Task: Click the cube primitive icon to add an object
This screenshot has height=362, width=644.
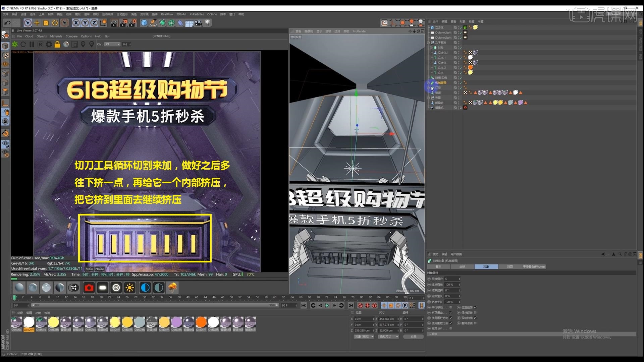Action: click(x=144, y=22)
